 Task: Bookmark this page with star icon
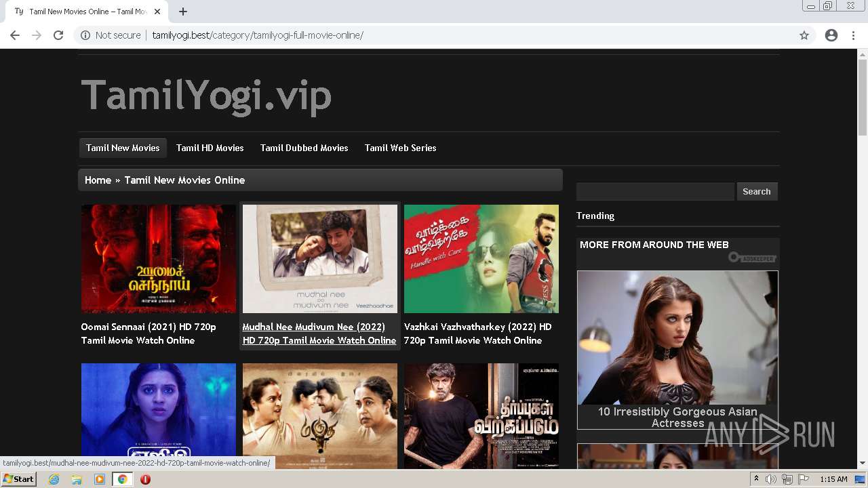(804, 35)
